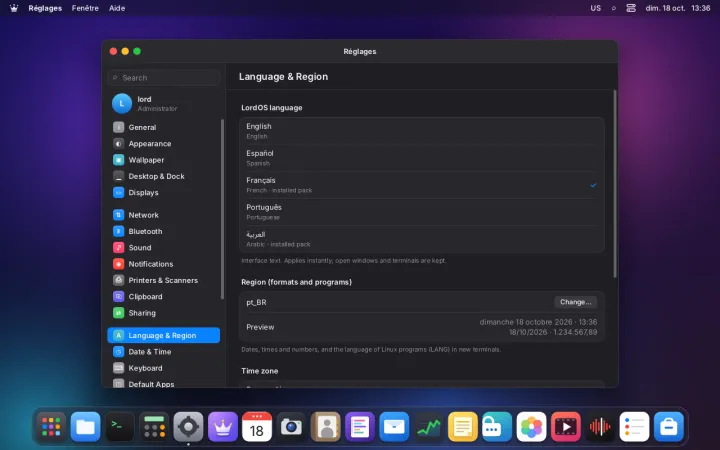Image resolution: width=720 pixels, height=450 pixels.
Task: Open the green chart monitor dock icon
Action: point(428,427)
